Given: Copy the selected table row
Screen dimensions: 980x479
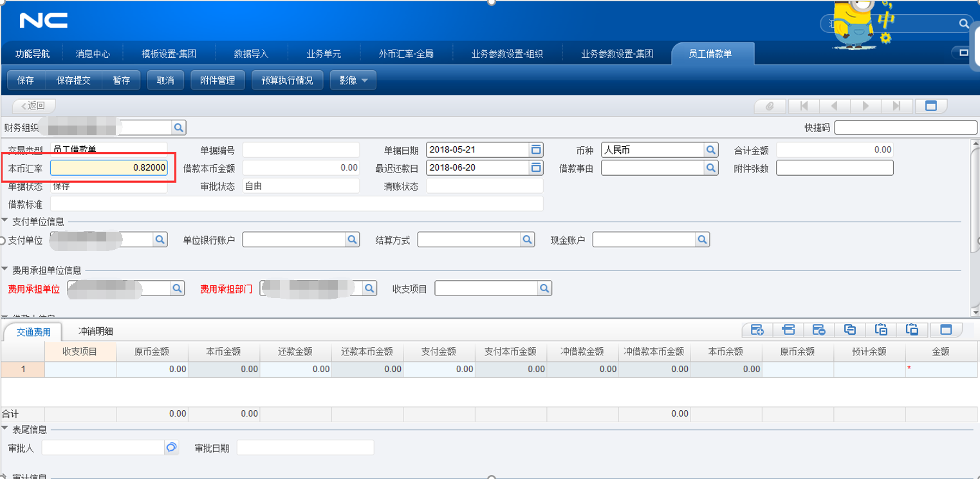Looking at the screenshot, I should [x=850, y=330].
